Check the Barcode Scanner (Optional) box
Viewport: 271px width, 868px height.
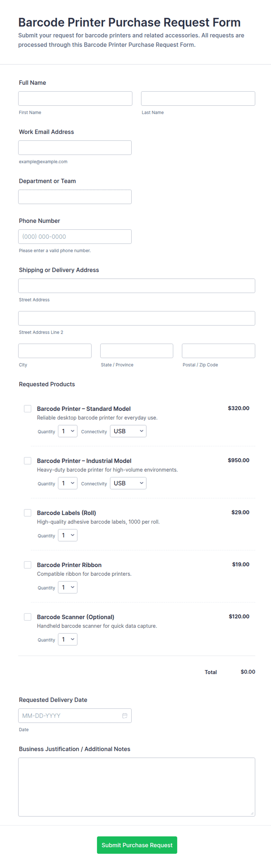[x=28, y=617]
